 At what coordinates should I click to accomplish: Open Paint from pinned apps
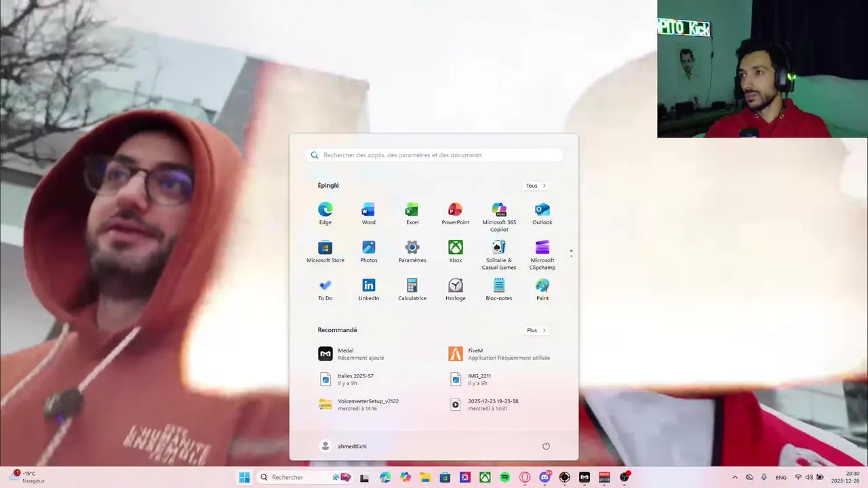point(542,289)
